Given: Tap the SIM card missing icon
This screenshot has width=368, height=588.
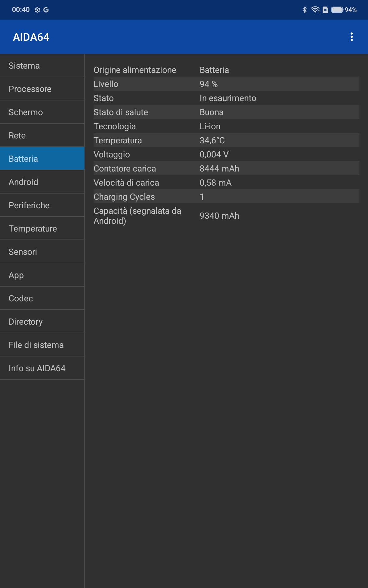Looking at the screenshot, I should click(x=325, y=10).
